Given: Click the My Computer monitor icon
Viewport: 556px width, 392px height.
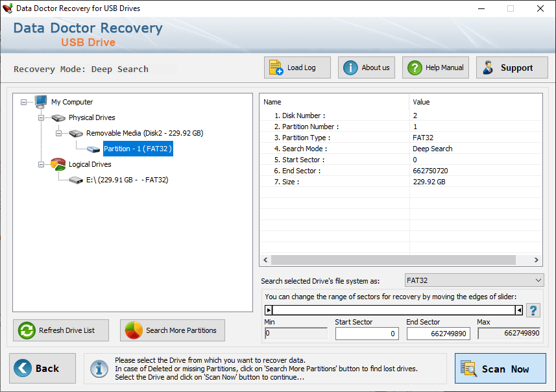Looking at the screenshot, I should click(x=41, y=102).
